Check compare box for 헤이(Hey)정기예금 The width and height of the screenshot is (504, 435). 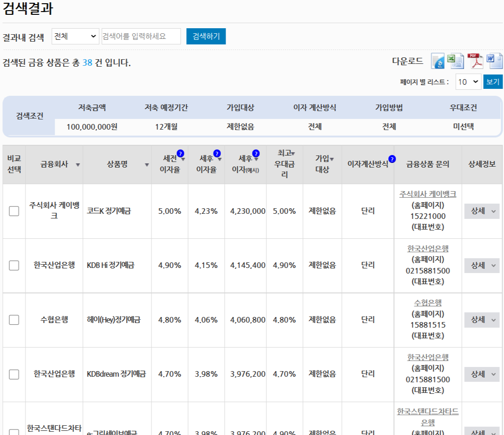pyautogui.click(x=14, y=320)
